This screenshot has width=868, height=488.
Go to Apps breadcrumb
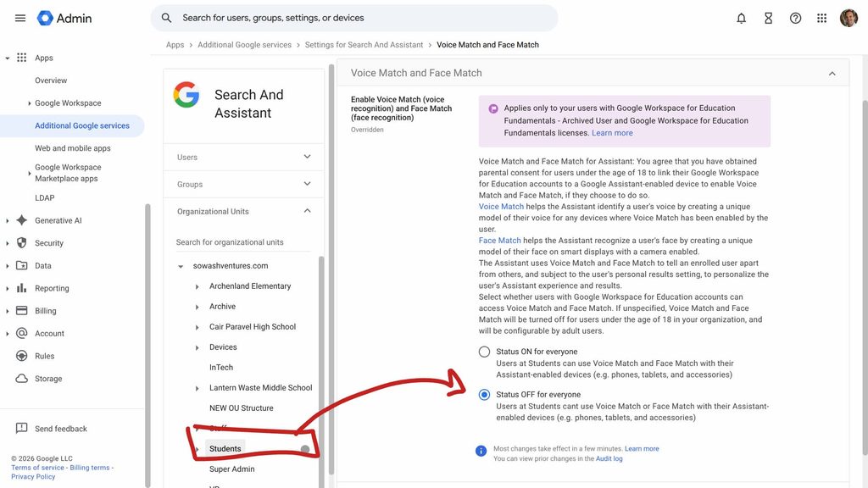[175, 45]
